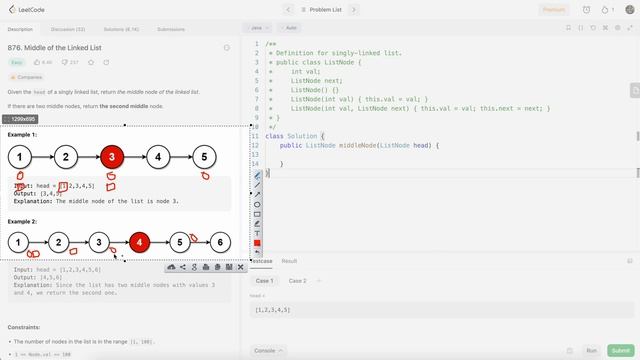Select the rectangle shape annotation tool
The width and height of the screenshot is (640, 360).
pos(257,214)
